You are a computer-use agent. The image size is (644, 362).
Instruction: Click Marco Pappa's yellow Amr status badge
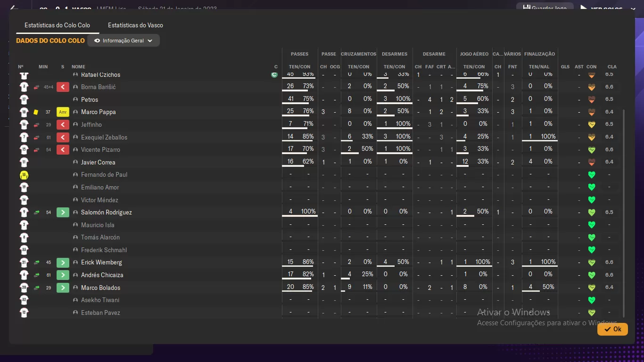[x=63, y=112]
